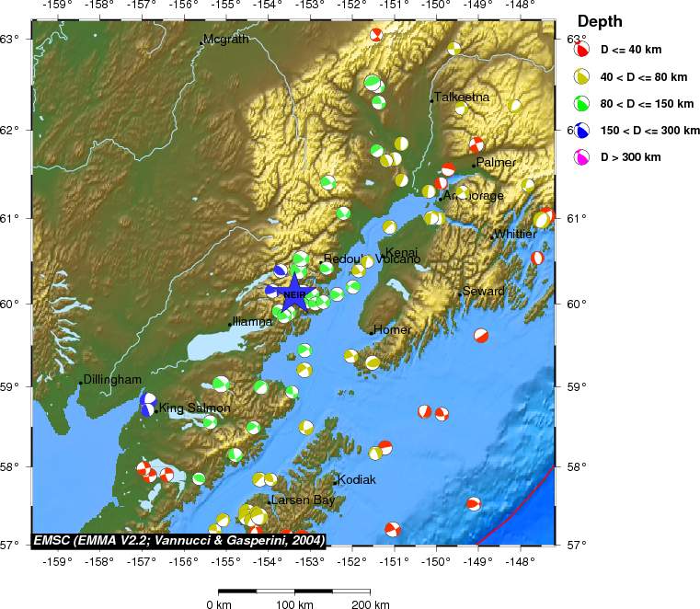Select the blue beachball pair beside King Salmon

point(148,404)
